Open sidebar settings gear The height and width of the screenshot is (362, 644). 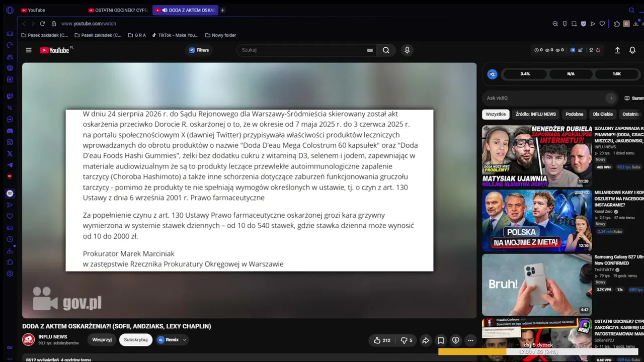[x=10, y=274]
